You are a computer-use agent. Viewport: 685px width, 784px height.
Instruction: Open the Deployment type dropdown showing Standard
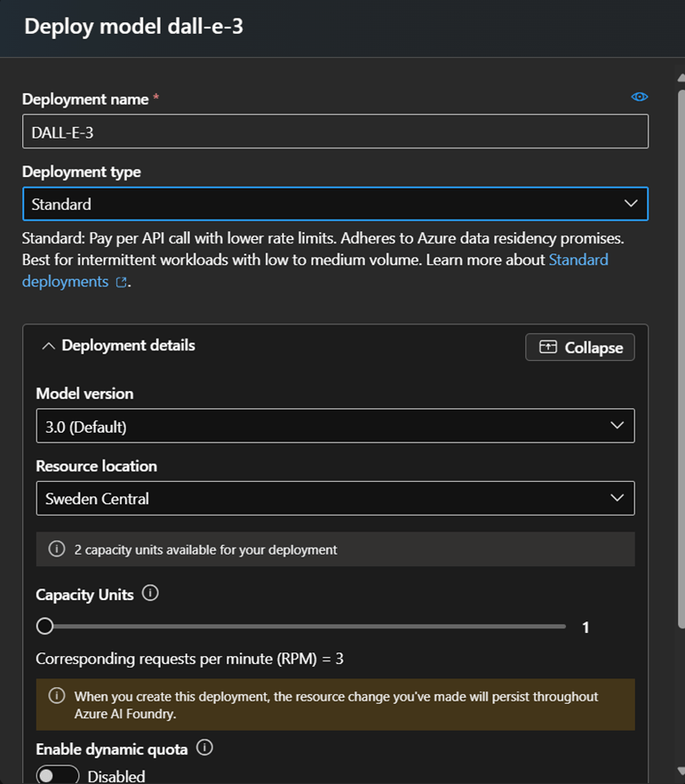(x=335, y=204)
